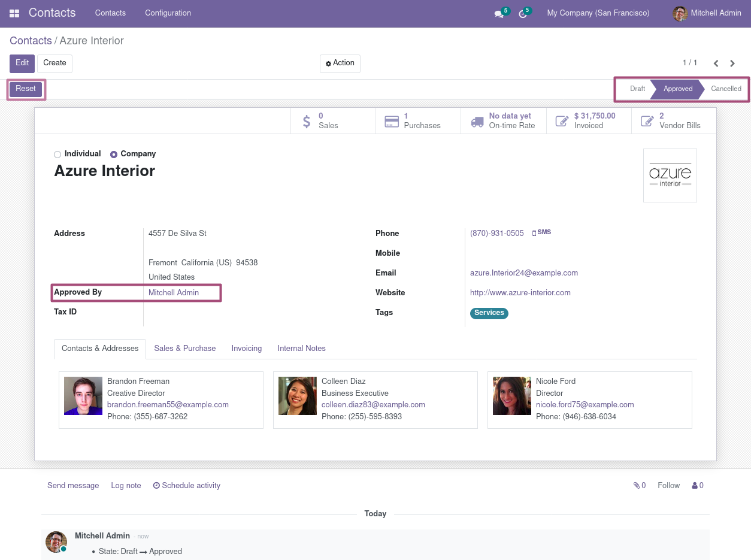Screen dimensions: 751x560
Task: Click phone number (870)-931-0505
Action: 497,234
